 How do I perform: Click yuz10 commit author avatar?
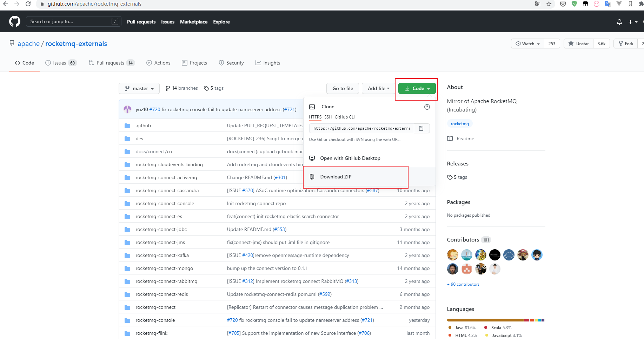click(x=127, y=109)
